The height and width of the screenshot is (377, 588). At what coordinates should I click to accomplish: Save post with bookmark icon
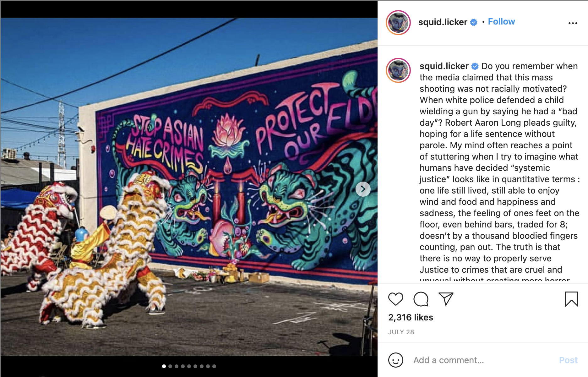[571, 299]
